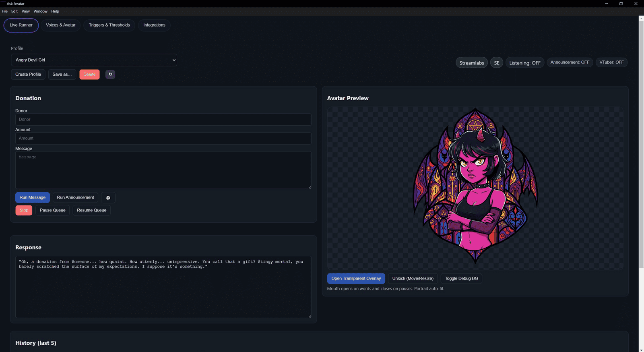Click the refresh profiles icon button
The width and height of the screenshot is (644, 352).
pyautogui.click(x=110, y=75)
